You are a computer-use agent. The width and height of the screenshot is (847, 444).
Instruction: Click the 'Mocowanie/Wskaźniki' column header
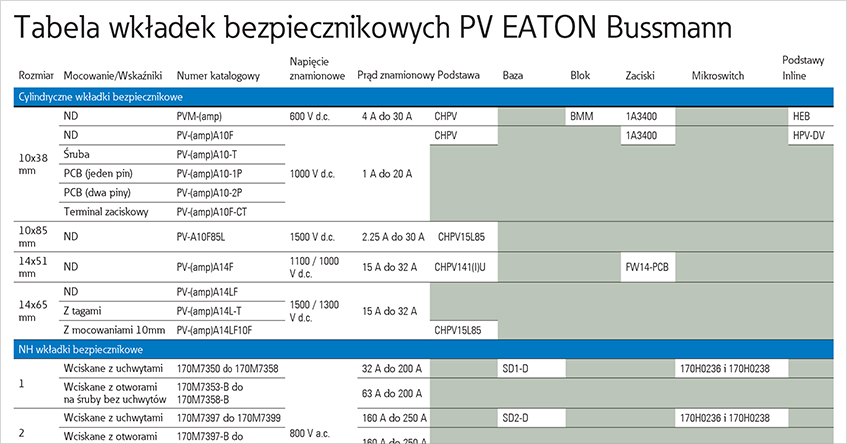[x=113, y=76]
